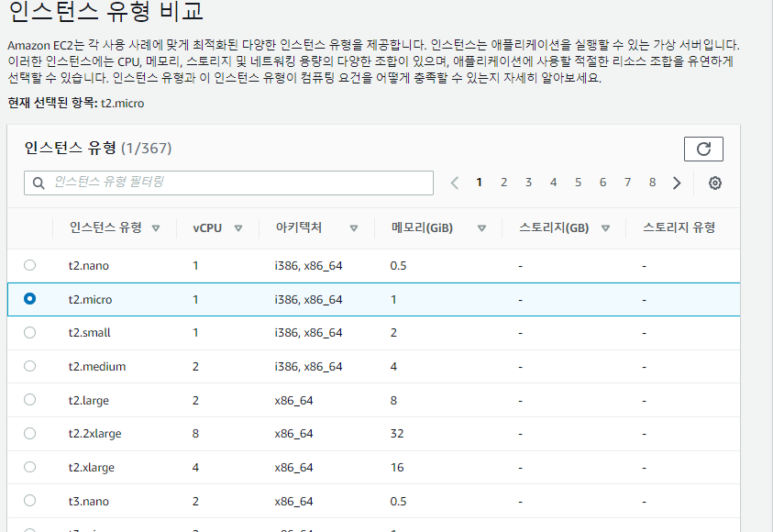Select the t2.2xlarge radio button
The height and width of the screenshot is (532, 773).
point(29,433)
